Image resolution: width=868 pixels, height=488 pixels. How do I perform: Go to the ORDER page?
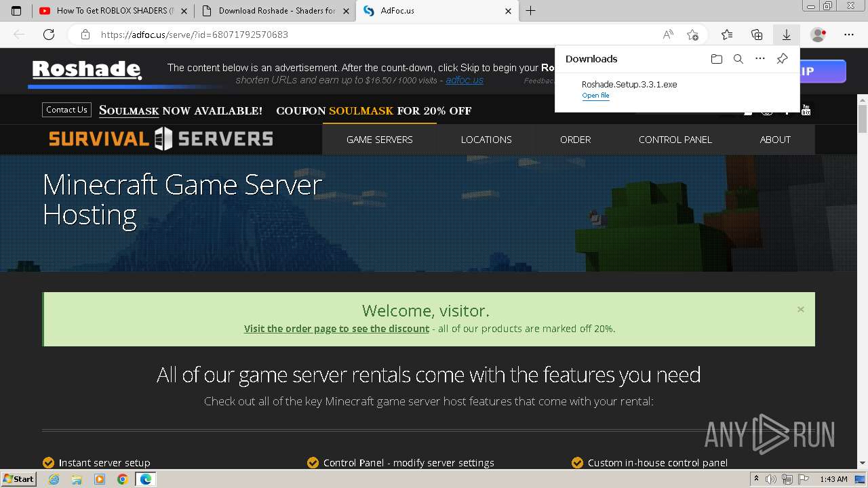(x=575, y=140)
